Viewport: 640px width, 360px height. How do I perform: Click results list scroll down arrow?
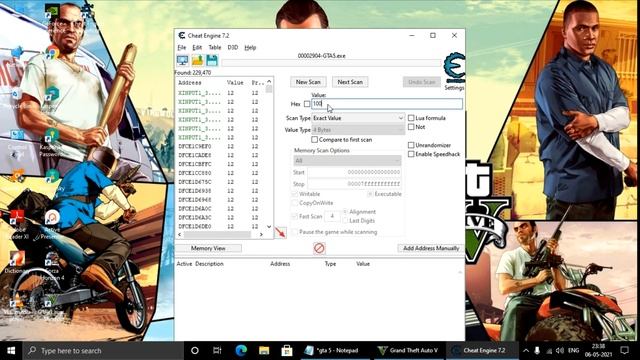(269, 227)
